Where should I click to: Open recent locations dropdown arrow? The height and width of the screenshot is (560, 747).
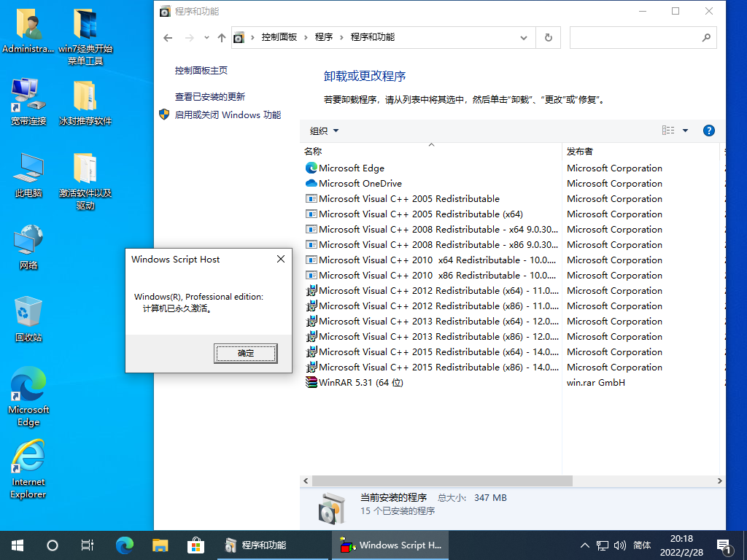(x=206, y=38)
